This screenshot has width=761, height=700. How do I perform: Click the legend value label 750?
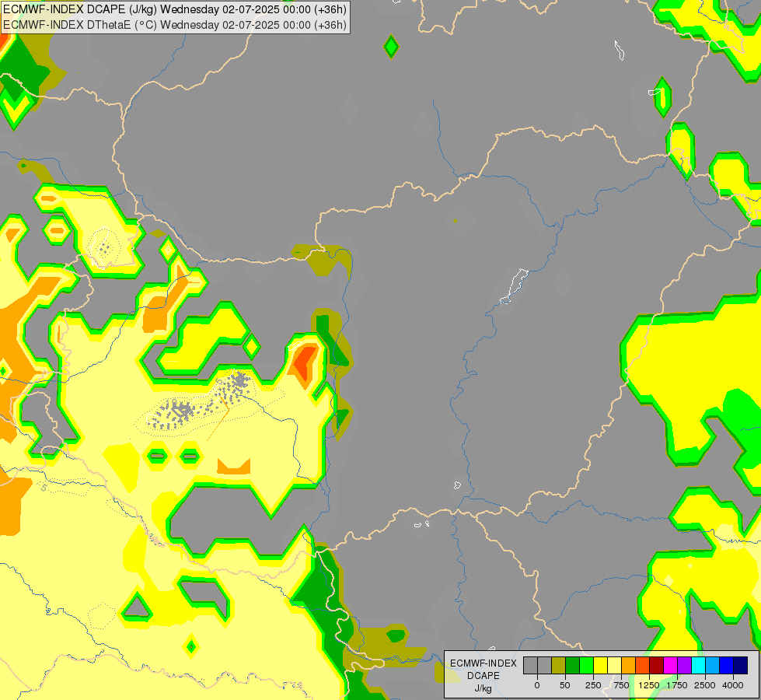(x=621, y=685)
